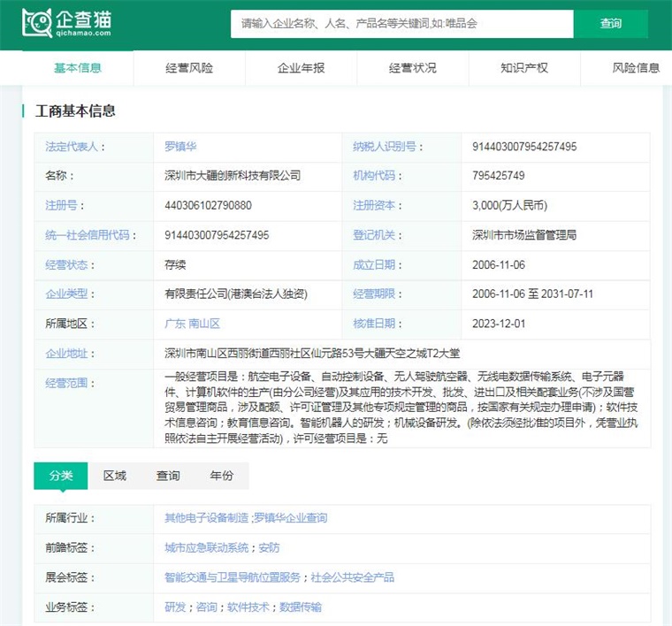This screenshot has width=672, height=626.
Task: Open the 风险信息 tab
Action: (x=636, y=68)
